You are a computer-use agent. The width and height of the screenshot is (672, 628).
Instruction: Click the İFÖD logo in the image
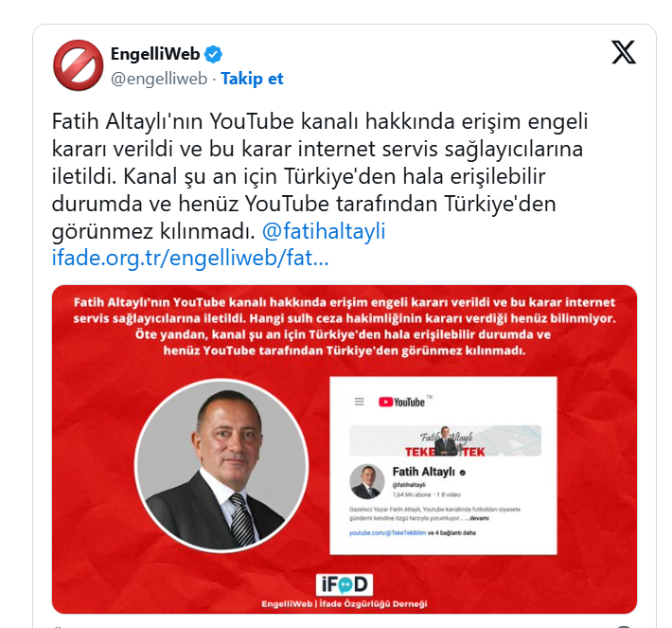(345, 584)
